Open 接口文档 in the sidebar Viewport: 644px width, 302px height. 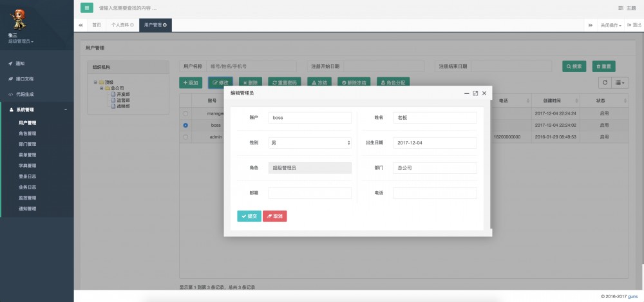(x=24, y=79)
